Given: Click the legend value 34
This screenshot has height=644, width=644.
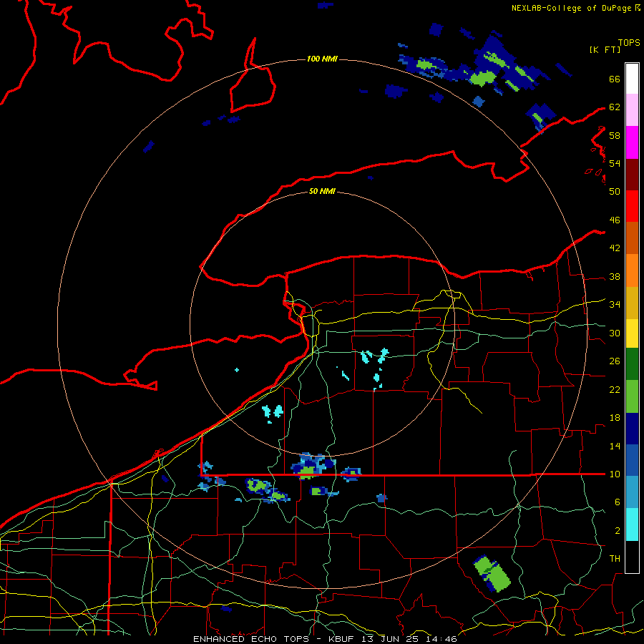Looking at the screenshot, I should point(615,304).
